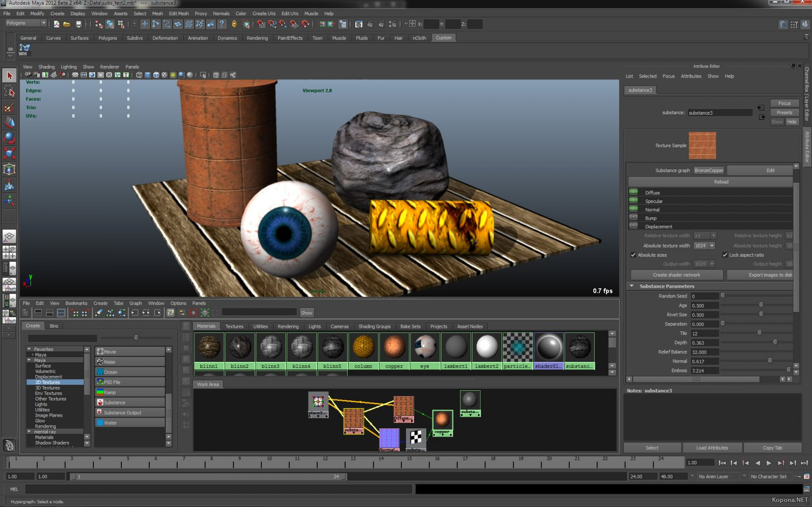Activate the Lasso select tool
This screenshot has height=507, width=812.
[x=9, y=91]
